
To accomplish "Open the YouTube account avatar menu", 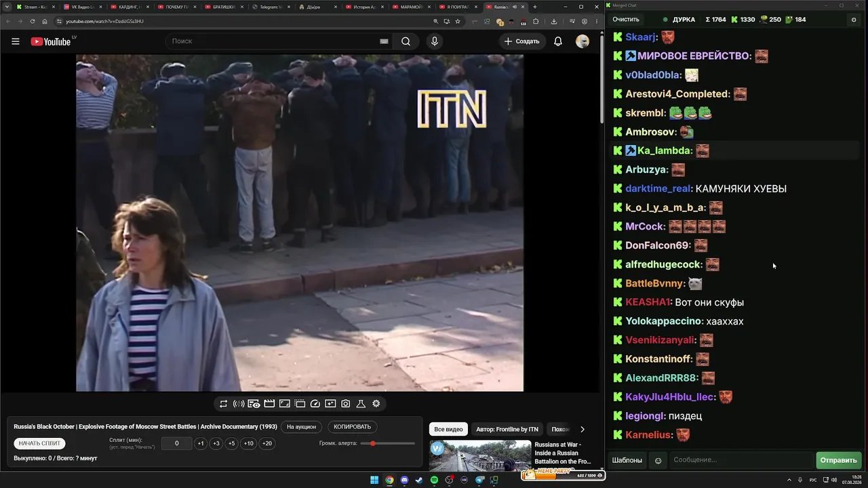I will 583,41.
